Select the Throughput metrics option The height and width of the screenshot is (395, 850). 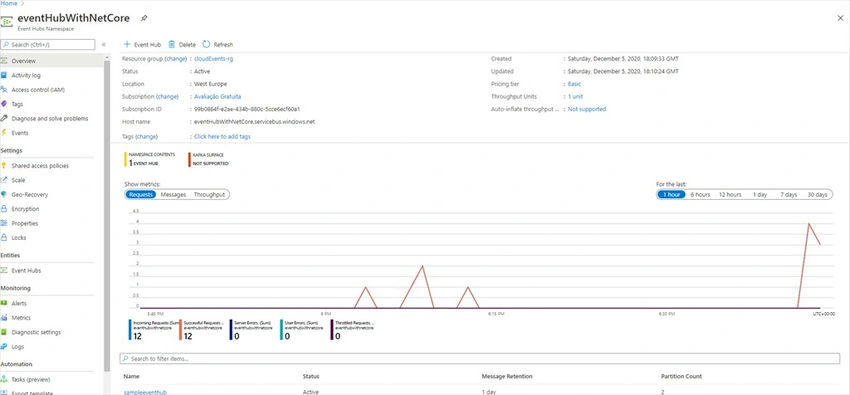point(209,195)
